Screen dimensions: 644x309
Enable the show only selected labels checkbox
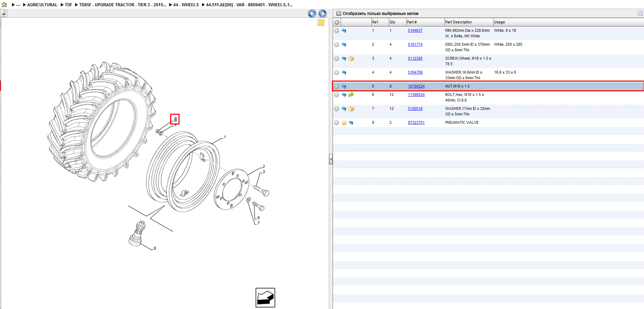[338, 14]
